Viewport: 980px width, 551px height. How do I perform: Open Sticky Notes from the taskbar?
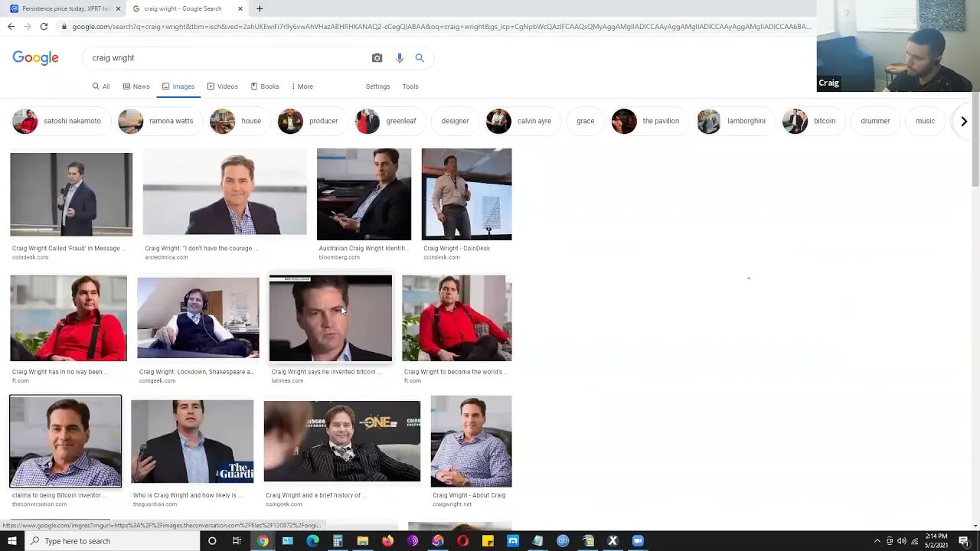(x=488, y=541)
